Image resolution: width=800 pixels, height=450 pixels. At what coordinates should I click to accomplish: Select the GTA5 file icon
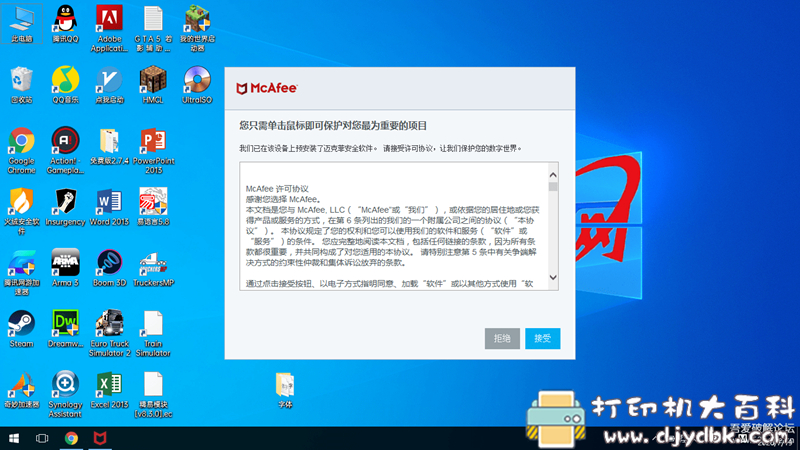[x=153, y=29]
